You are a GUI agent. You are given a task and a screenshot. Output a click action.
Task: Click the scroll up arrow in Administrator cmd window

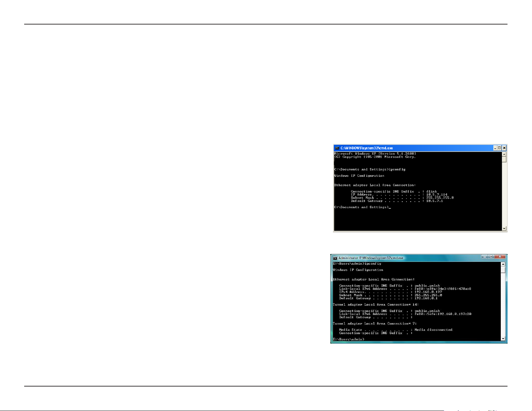pyautogui.click(x=503, y=264)
